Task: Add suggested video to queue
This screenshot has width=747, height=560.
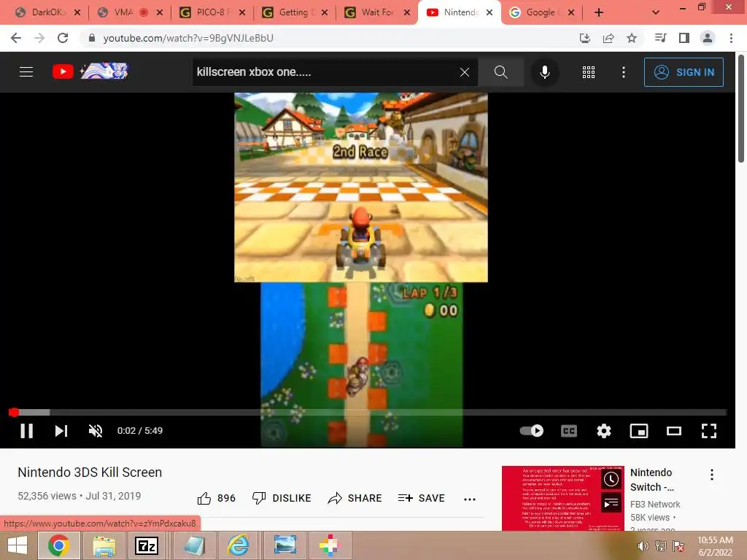Action: click(611, 503)
